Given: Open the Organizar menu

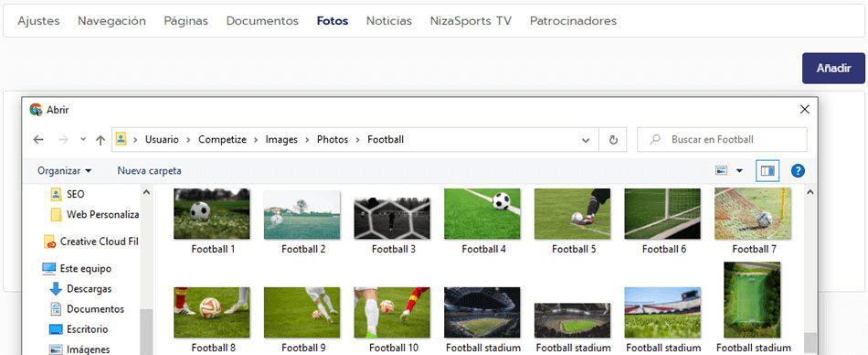Looking at the screenshot, I should (x=64, y=171).
